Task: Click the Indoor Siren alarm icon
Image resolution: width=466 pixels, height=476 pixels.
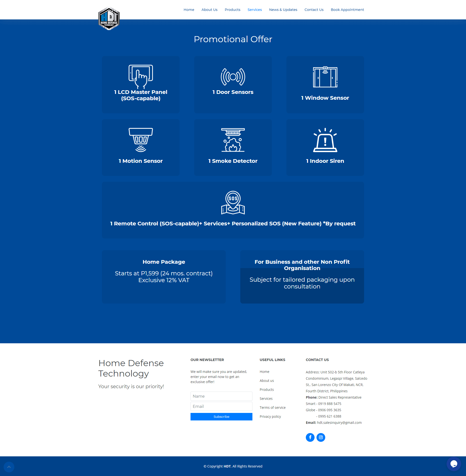Action: (325, 140)
